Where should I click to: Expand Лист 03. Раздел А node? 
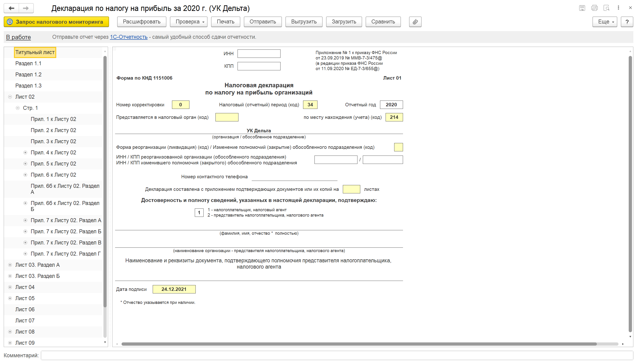point(10,265)
